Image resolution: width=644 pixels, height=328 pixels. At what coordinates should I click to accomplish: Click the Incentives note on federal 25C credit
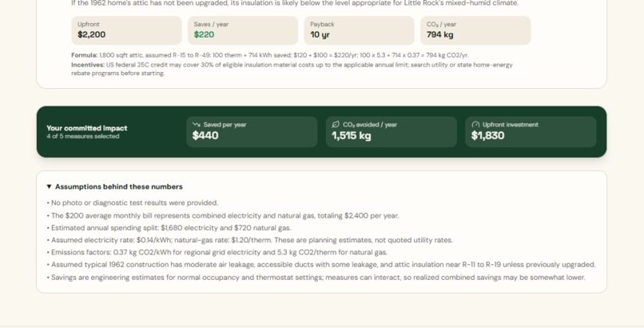[x=292, y=69]
